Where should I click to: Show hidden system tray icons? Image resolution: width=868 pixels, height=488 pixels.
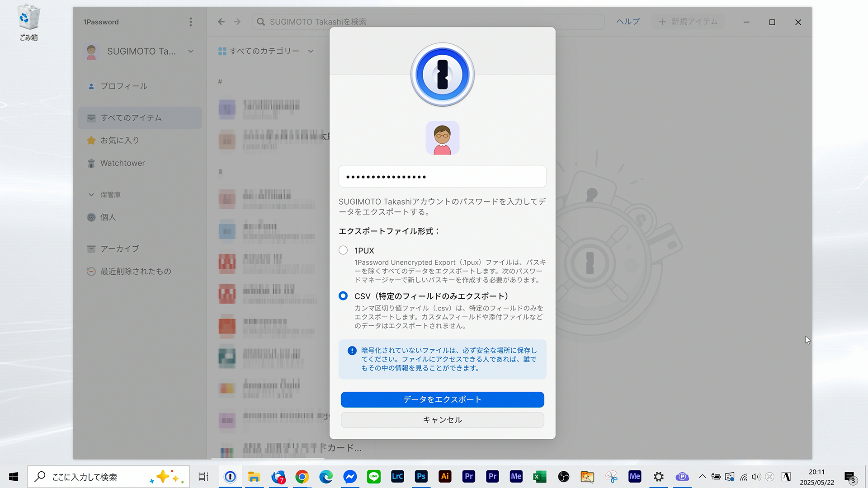point(702,476)
